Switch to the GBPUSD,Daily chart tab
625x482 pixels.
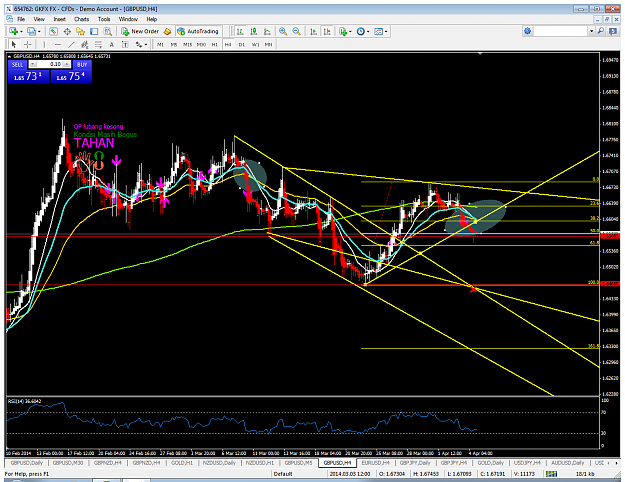click(x=26, y=463)
